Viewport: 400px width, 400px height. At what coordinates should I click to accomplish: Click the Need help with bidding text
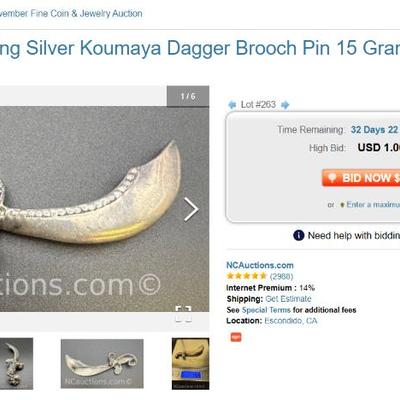[354, 235]
